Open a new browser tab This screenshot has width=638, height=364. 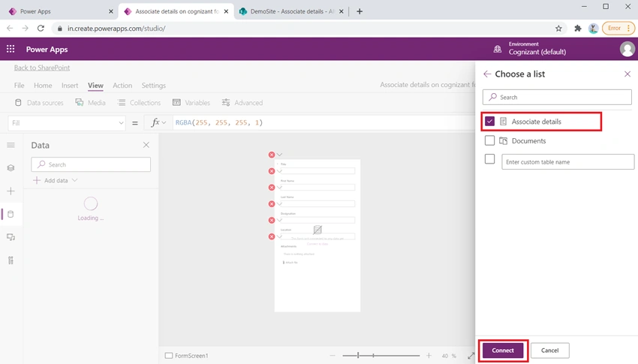pyautogui.click(x=360, y=11)
